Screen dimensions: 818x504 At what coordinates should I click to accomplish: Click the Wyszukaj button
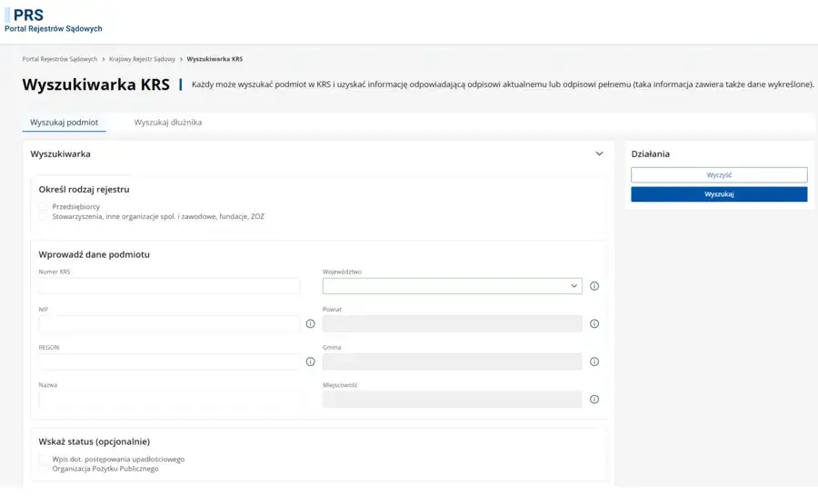pyautogui.click(x=719, y=194)
